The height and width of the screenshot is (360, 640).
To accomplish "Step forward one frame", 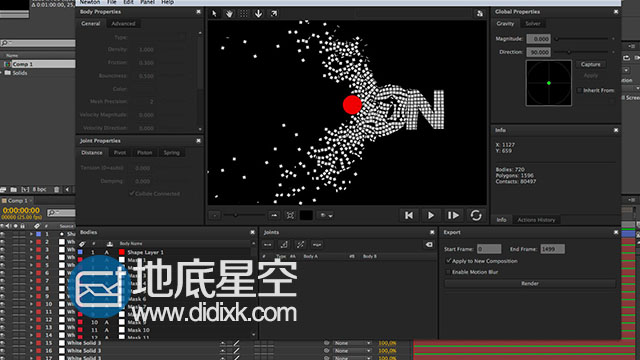I will [x=453, y=215].
